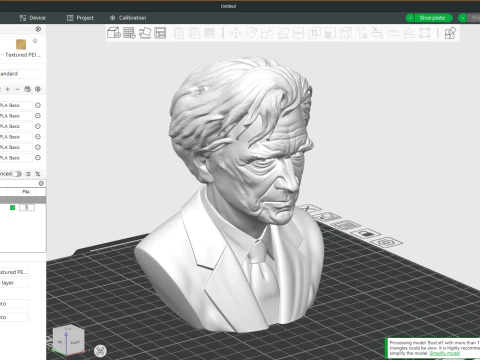Click the remove filament minus icon
Image resolution: width=480 pixels, height=360 pixels.
pos(17,89)
